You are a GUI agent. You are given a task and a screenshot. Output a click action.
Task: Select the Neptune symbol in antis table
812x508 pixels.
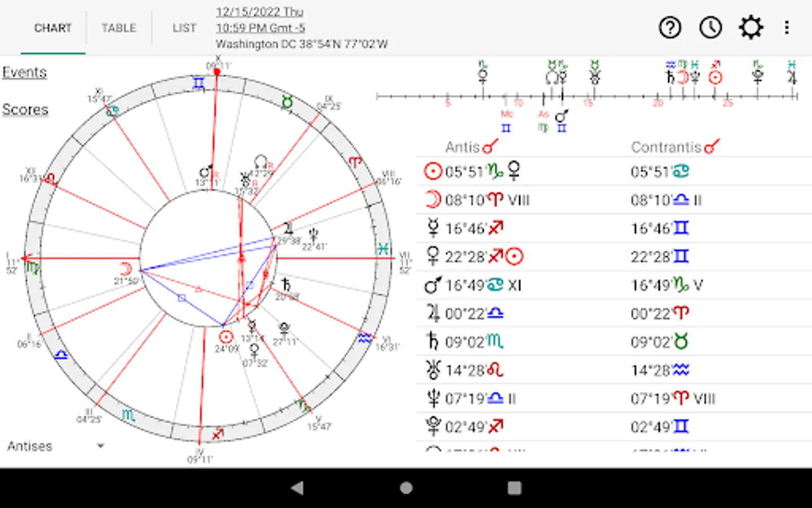coord(433,398)
